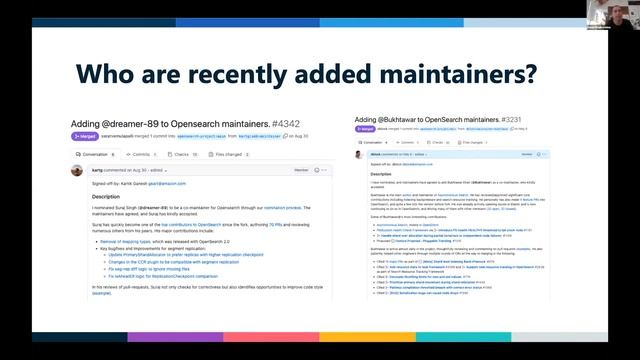Click the Member label on the #4342 comment
The image size is (640, 360).
(301, 170)
